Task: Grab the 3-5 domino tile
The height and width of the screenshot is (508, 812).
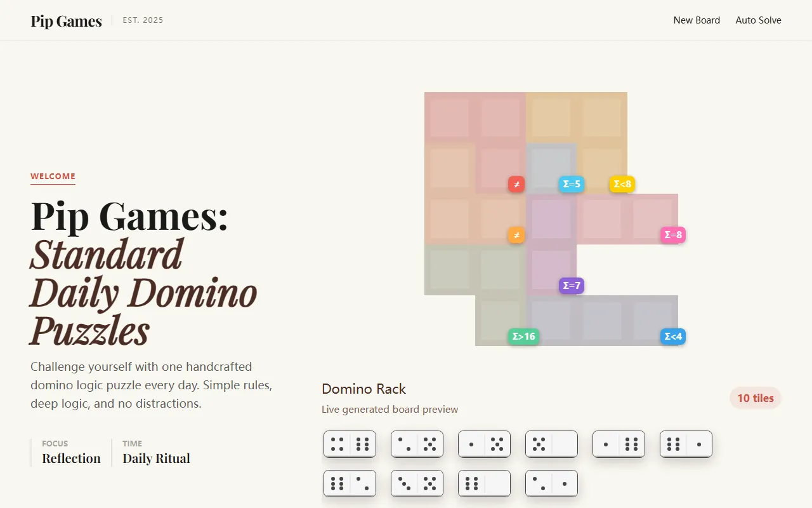Action: 417,483
